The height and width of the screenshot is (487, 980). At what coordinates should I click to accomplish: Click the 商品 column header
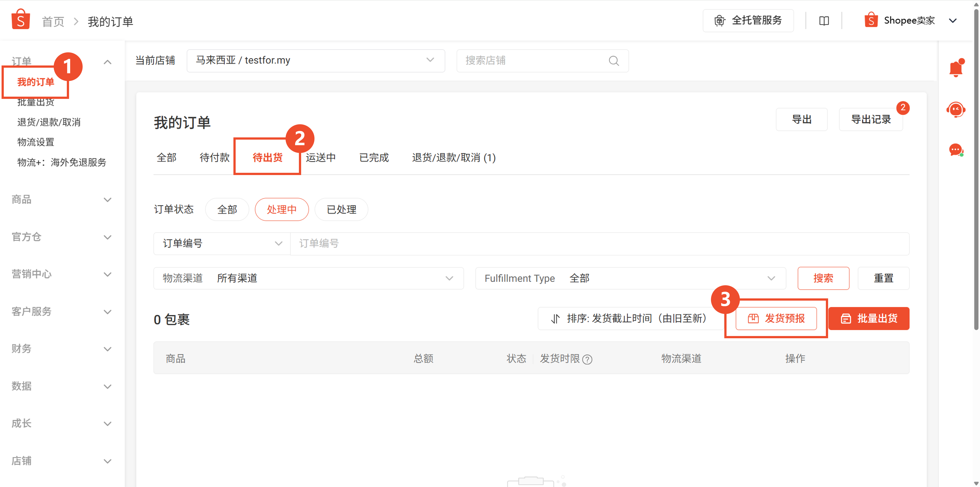click(175, 358)
